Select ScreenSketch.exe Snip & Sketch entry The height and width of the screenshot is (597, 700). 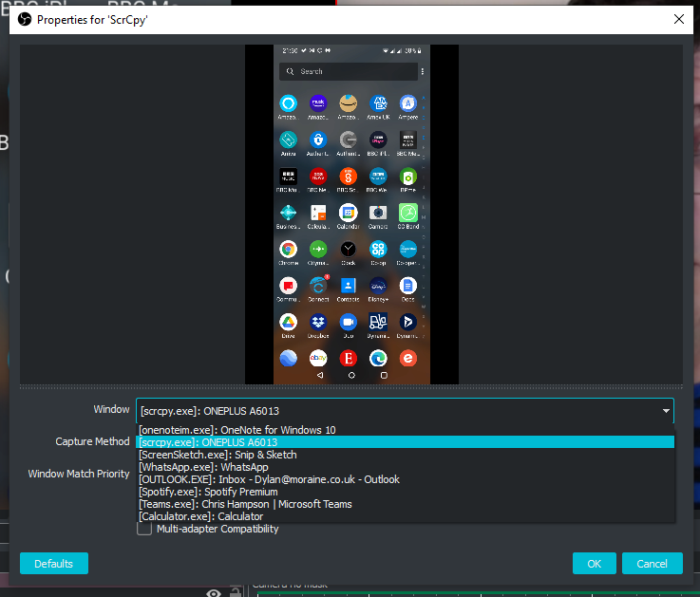pos(405,455)
